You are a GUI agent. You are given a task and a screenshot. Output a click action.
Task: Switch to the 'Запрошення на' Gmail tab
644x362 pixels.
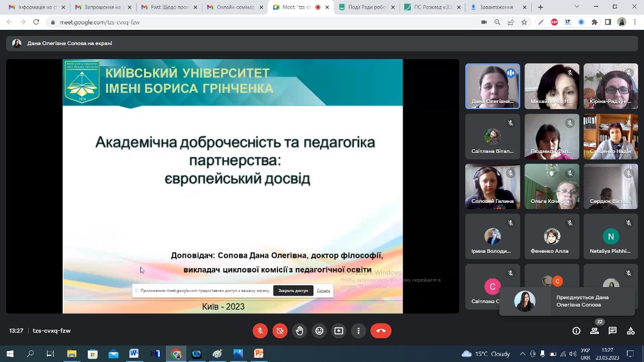pos(102,7)
